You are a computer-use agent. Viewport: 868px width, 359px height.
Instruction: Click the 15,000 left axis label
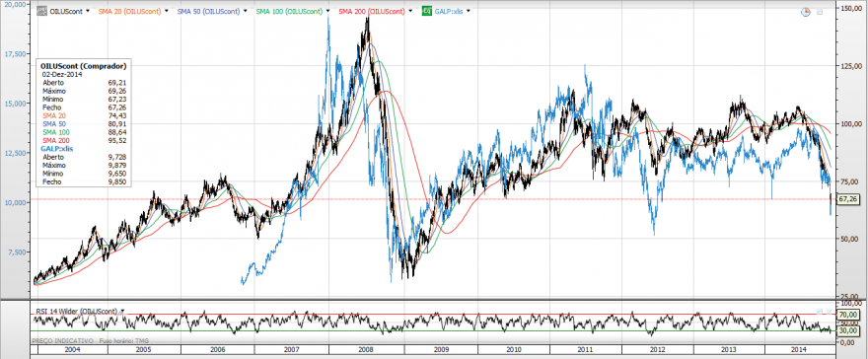pyautogui.click(x=17, y=103)
